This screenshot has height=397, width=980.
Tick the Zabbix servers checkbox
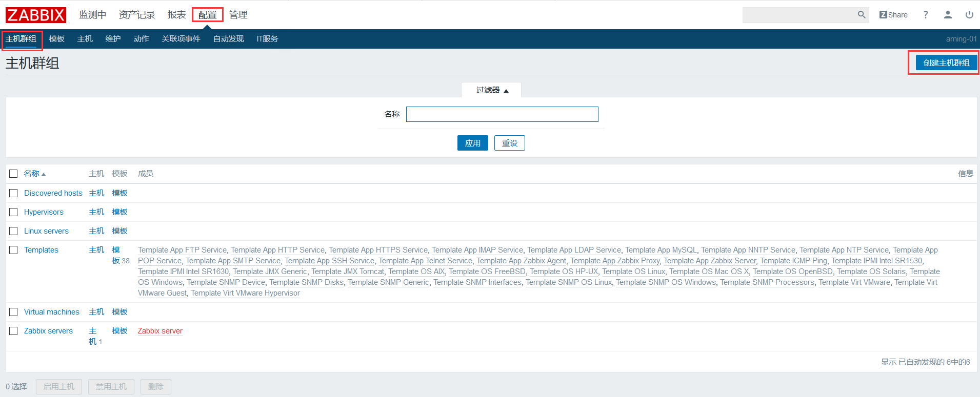click(13, 331)
